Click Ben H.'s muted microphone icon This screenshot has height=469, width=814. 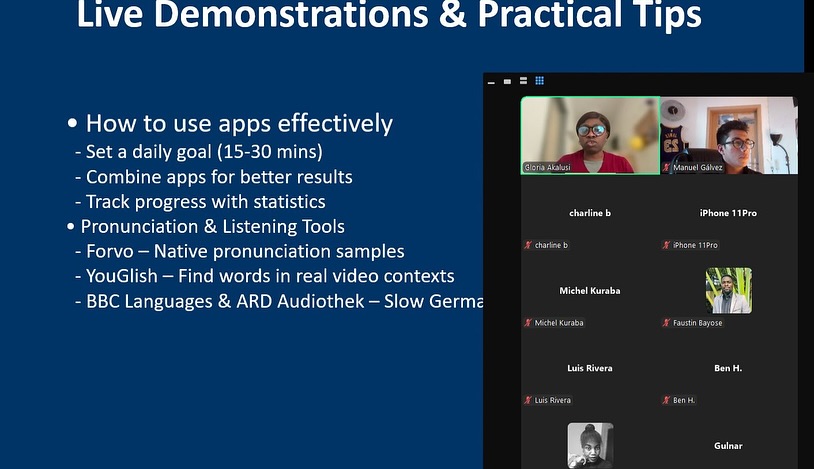(x=666, y=400)
